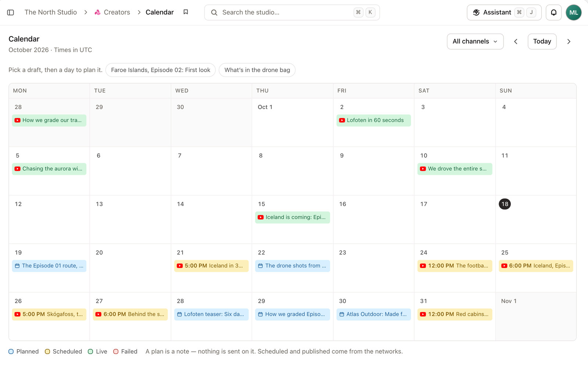Open 'We drove the entire s...' event

(455, 169)
